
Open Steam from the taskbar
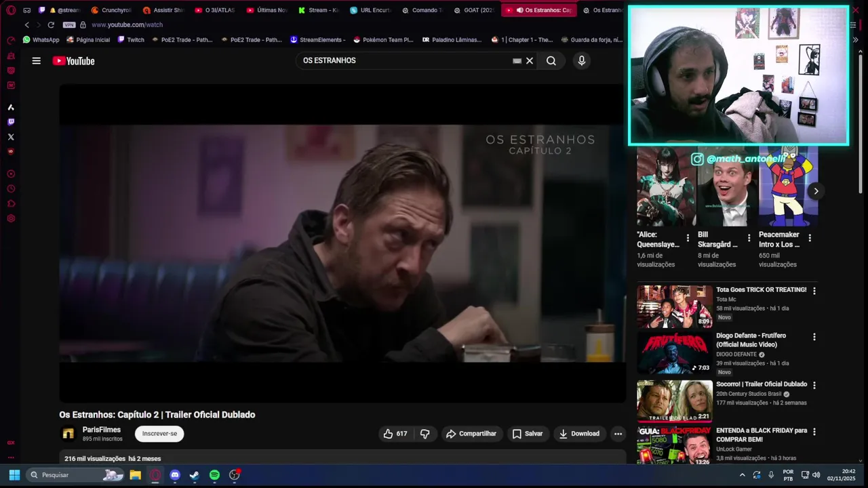pyautogui.click(x=195, y=475)
